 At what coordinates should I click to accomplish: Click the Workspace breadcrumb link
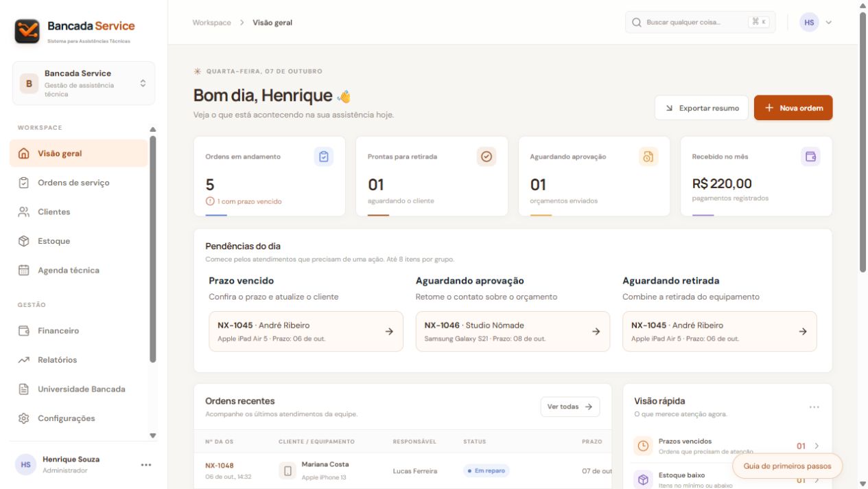212,23
